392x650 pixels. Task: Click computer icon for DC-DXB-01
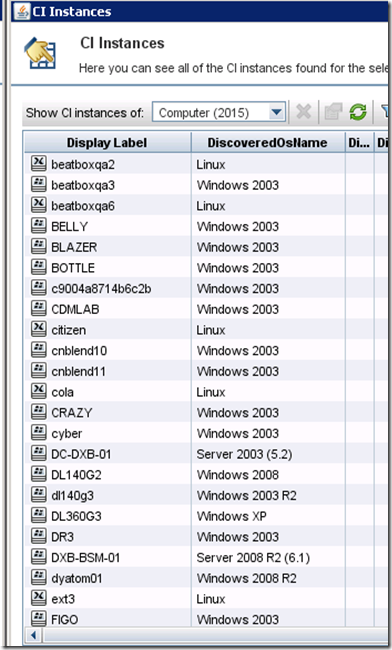click(x=39, y=454)
